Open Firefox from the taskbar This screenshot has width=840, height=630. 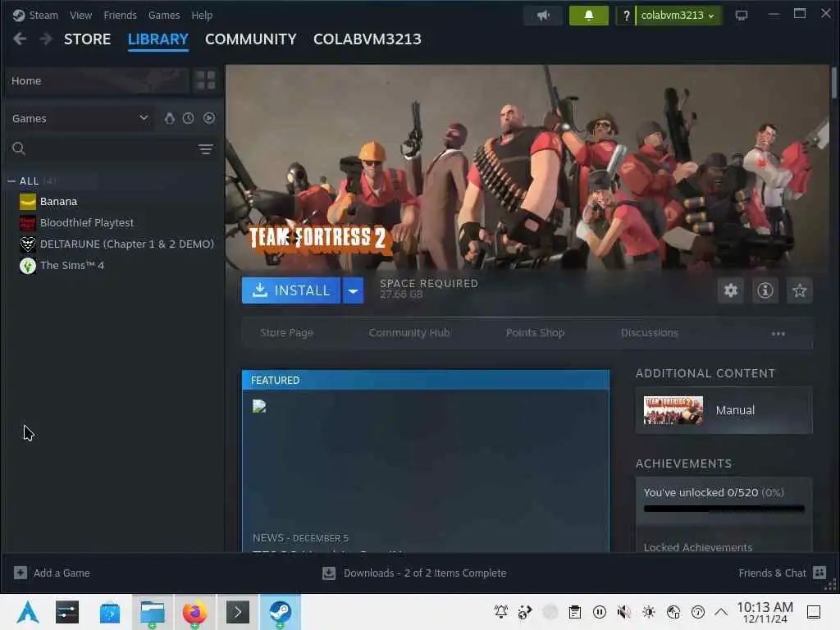(194, 612)
